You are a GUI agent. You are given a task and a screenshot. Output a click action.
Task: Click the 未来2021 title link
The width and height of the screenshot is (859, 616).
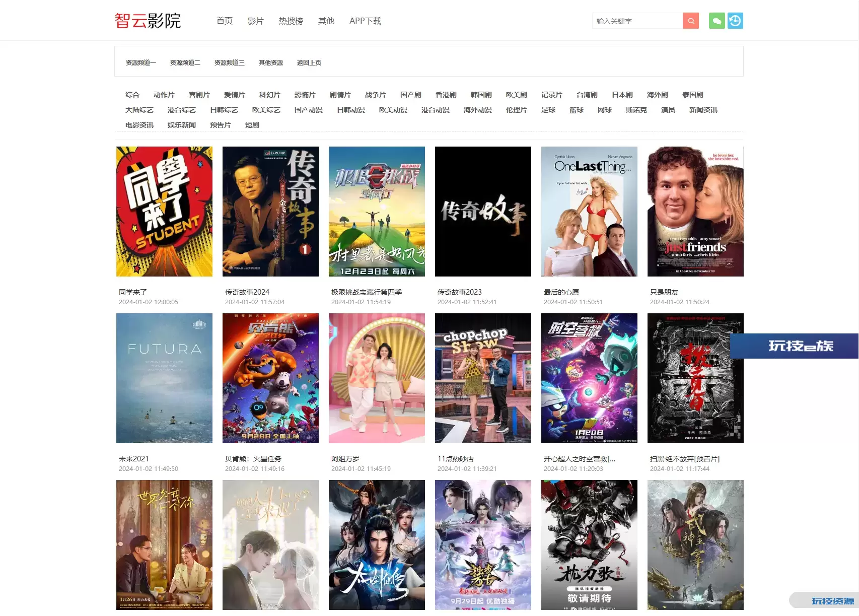point(134,459)
